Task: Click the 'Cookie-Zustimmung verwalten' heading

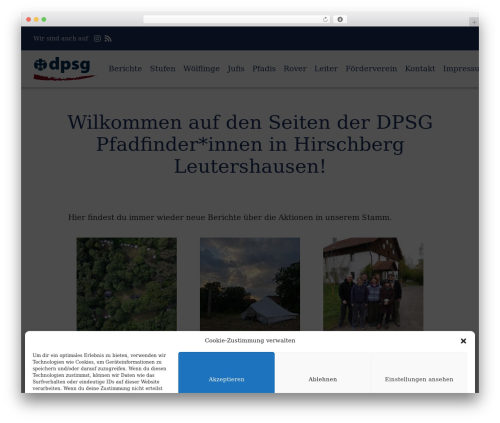Action: (x=250, y=341)
